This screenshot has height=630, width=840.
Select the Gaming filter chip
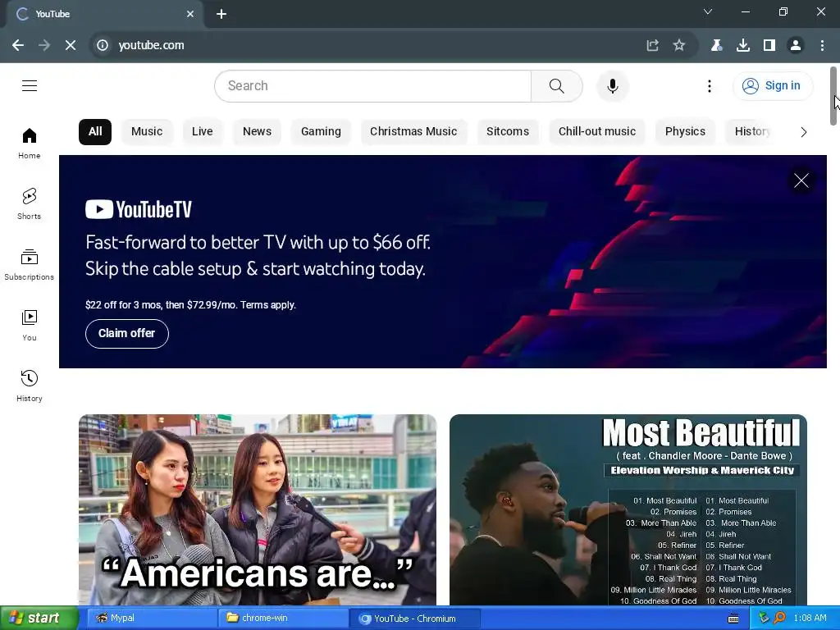click(x=321, y=132)
